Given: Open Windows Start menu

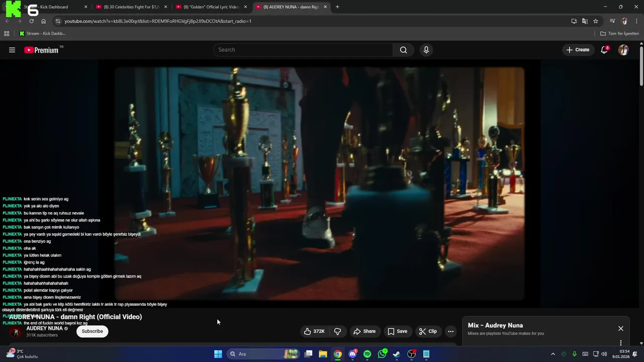Looking at the screenshot, I should 218,354.
